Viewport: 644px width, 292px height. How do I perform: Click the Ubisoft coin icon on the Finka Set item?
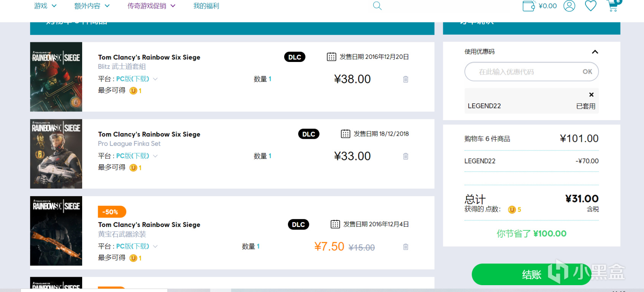(x=133, y=168)
